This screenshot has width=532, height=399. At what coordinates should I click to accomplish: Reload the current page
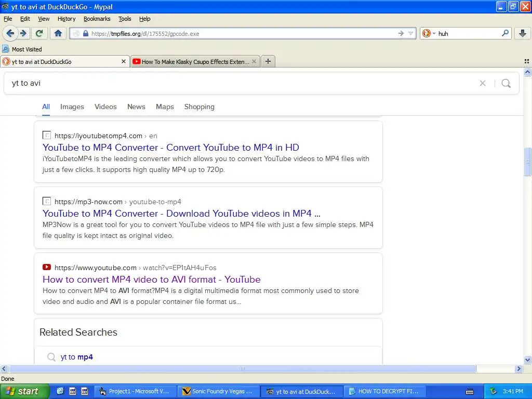pos(39,33)
